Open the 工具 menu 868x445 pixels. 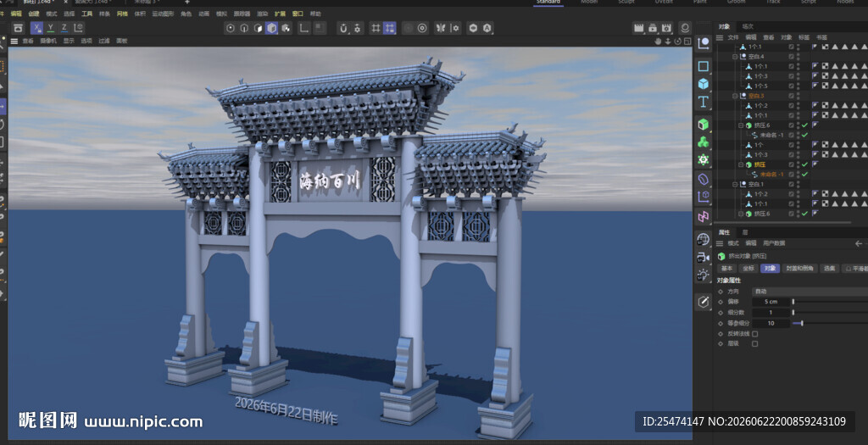pos(87,14)
